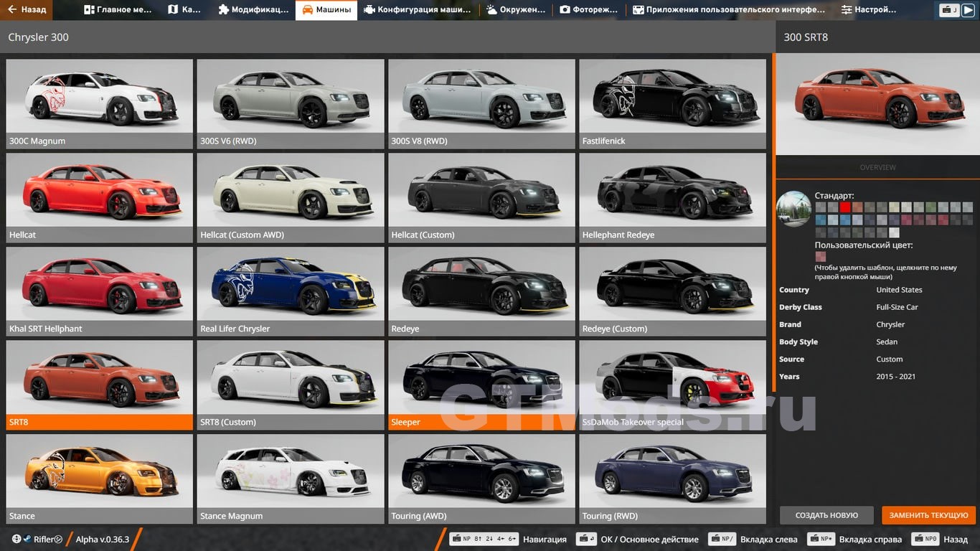980x551 pixels.
Task: Choose the orange Stance configuration
Action: (x=100, y=479)
